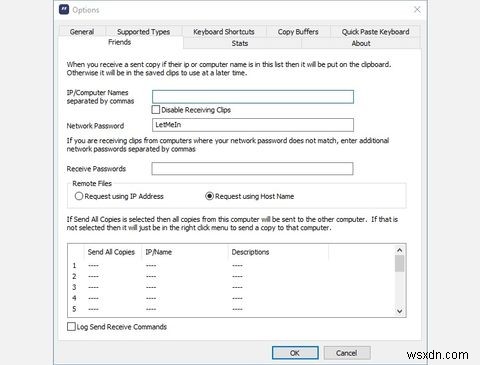Image resolution: width=480 pixels, height=365 pixels.
Task: Switch to the General tab
Action: [82, 32]
